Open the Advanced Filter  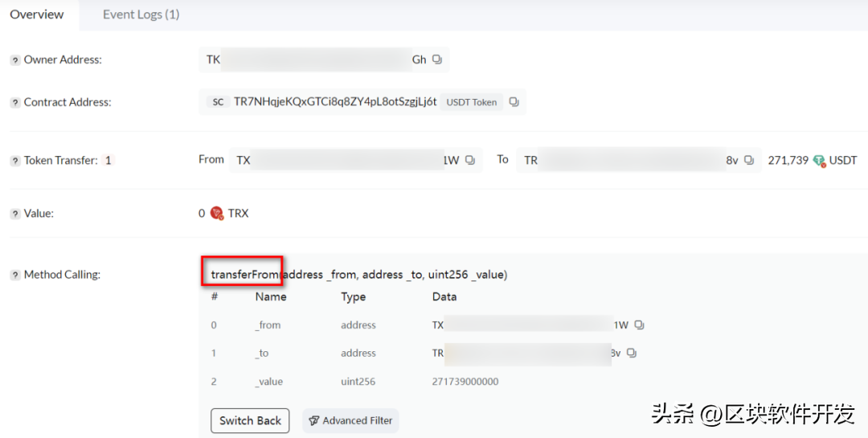point(350,420)
